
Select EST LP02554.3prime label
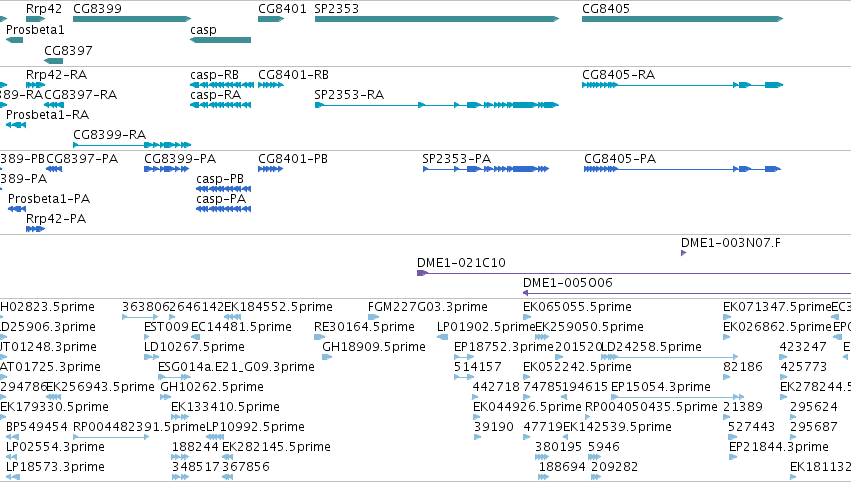pyautogui.click(x=55, y=447)
